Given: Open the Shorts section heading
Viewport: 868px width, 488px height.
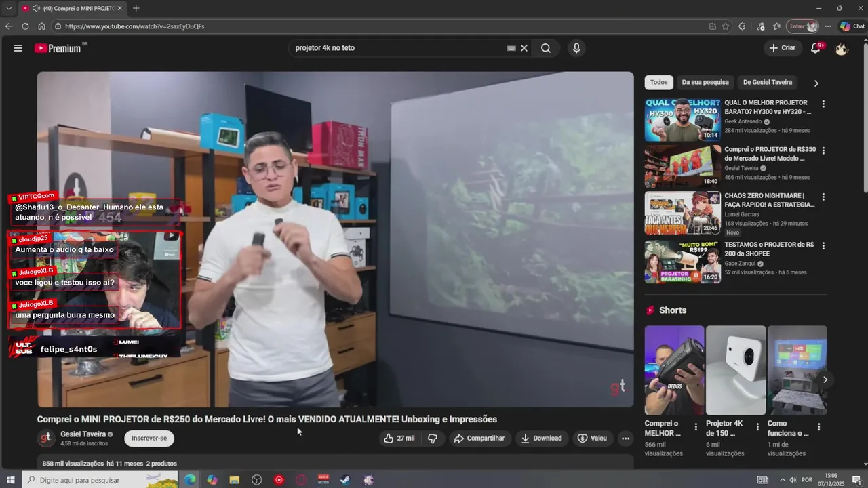Looking at the screenshot, I should [x=673, y=310].
